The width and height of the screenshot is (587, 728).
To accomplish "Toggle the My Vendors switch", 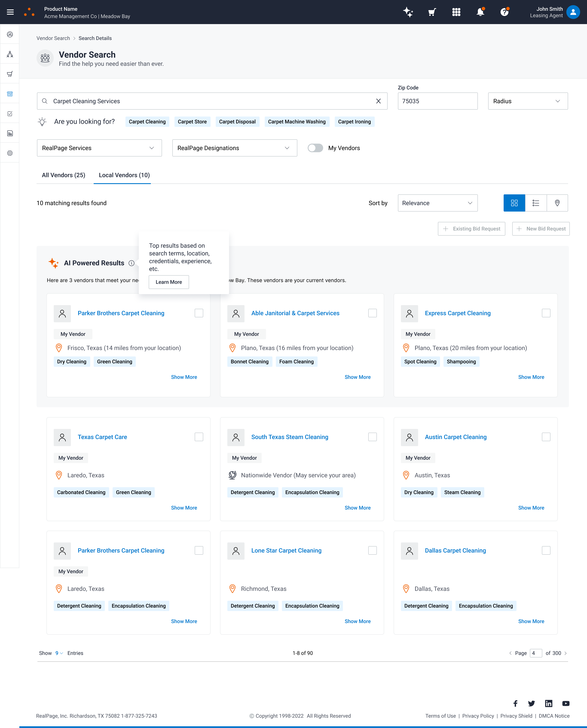I will point(315,148).
